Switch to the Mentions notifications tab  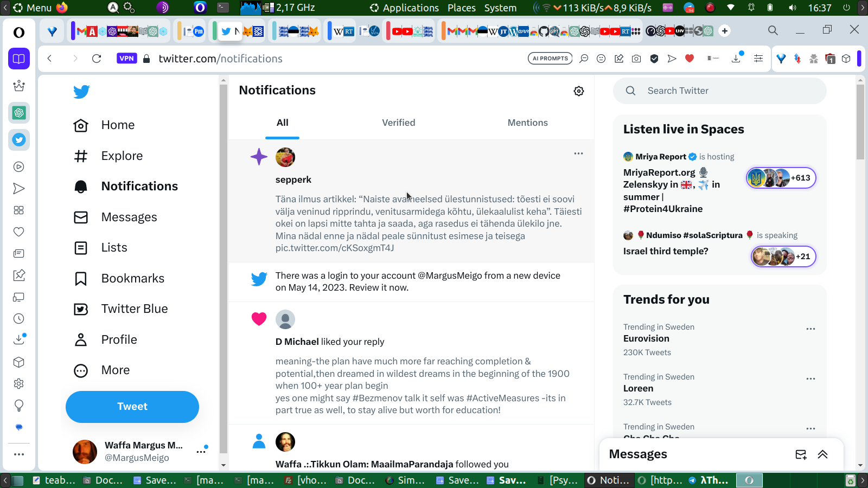[528, 123]
